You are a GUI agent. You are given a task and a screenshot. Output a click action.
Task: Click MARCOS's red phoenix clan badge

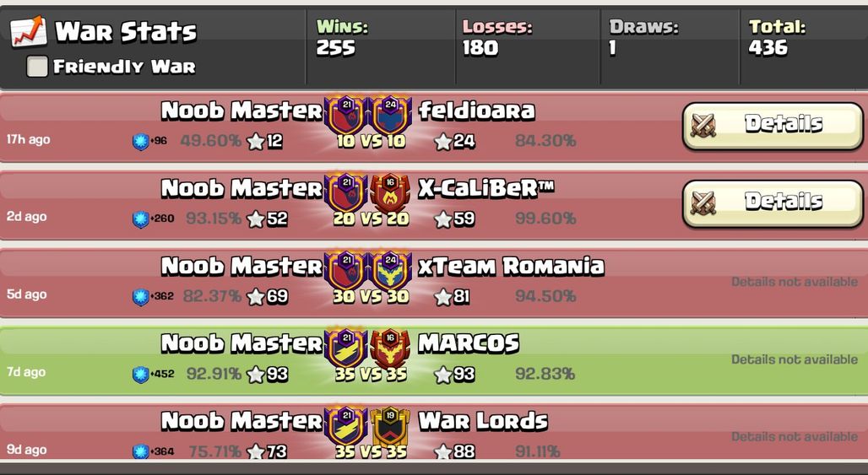pyautogui.click(x=390, y=348)
